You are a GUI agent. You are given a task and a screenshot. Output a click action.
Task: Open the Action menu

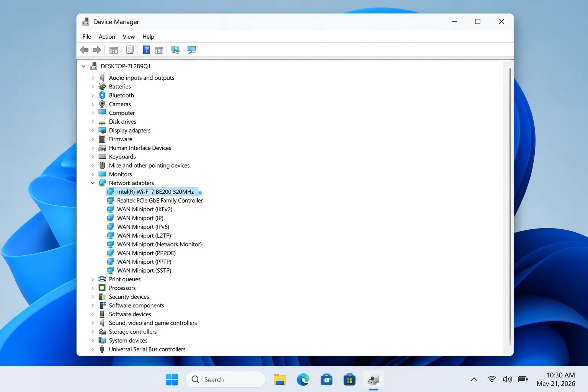(x=107, y=37)
